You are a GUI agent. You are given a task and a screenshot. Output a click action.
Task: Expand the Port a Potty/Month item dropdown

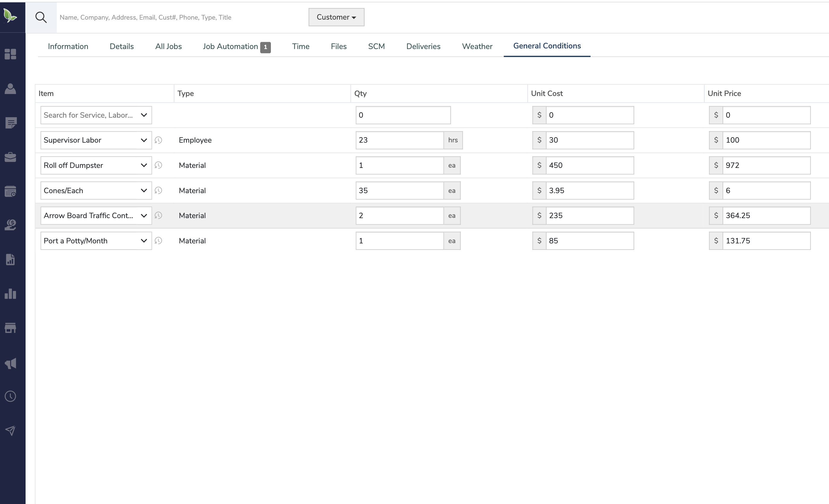(x=96, y=241)
